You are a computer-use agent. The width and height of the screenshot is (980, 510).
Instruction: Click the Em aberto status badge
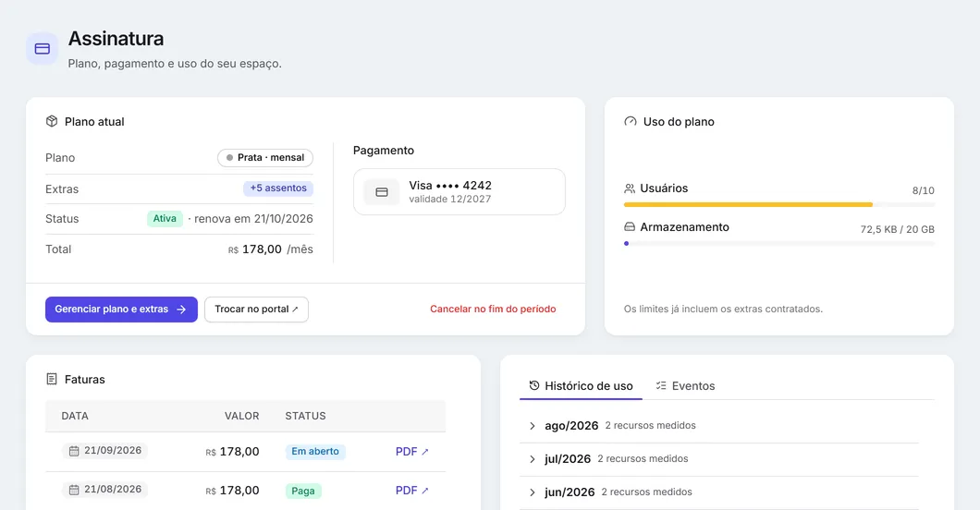click(x=315, y=451)
